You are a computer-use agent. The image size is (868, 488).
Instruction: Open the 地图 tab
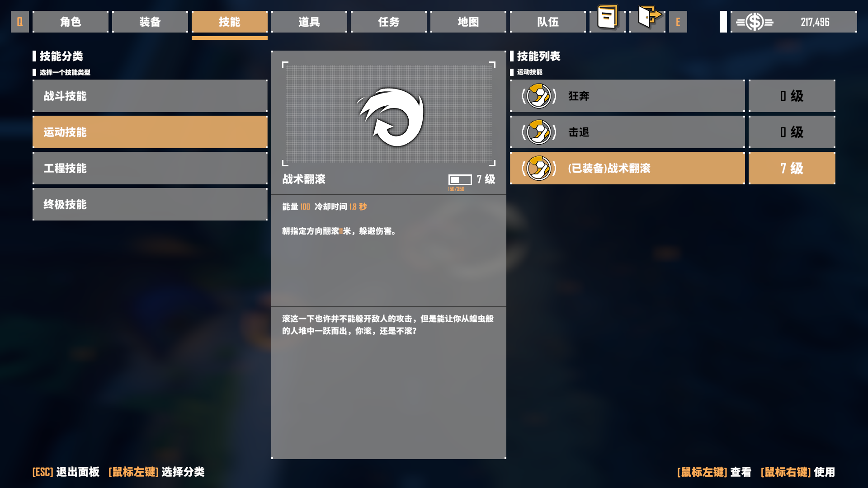[x=468, y=22]
